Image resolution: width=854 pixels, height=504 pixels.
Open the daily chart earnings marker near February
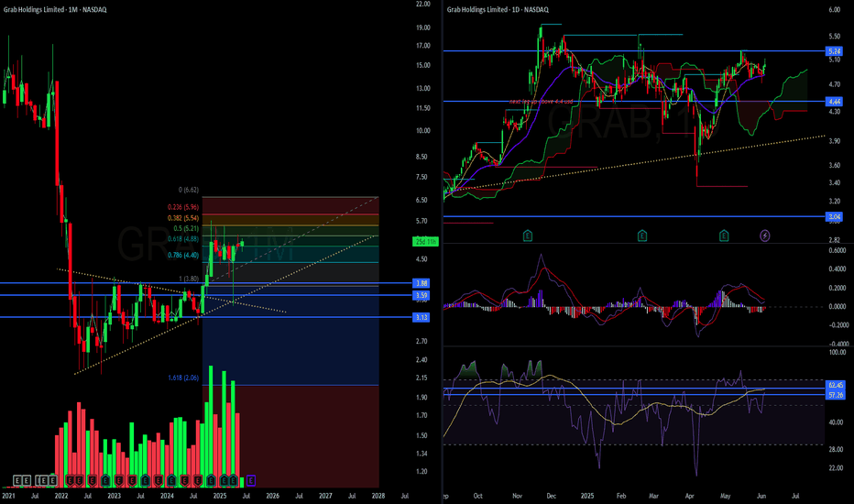click(642, 236)
